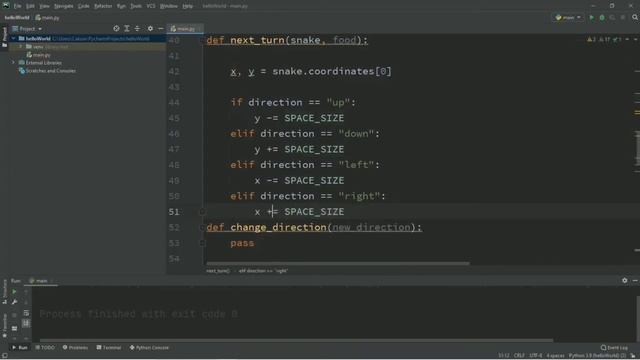Open the Code menu
Viewport: 640px width, 360px height.
(x=84, y=6)
